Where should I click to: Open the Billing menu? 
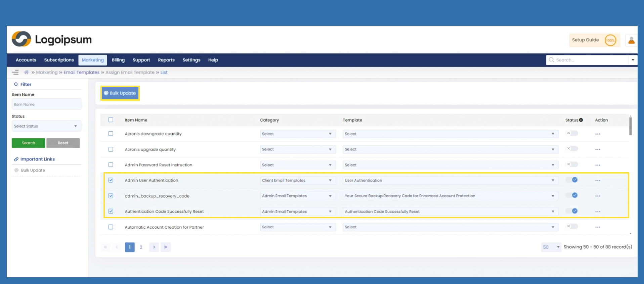pos(118,60)
